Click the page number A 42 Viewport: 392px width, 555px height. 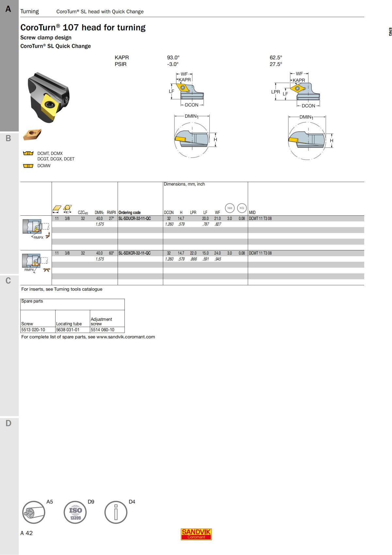(26, 533)
